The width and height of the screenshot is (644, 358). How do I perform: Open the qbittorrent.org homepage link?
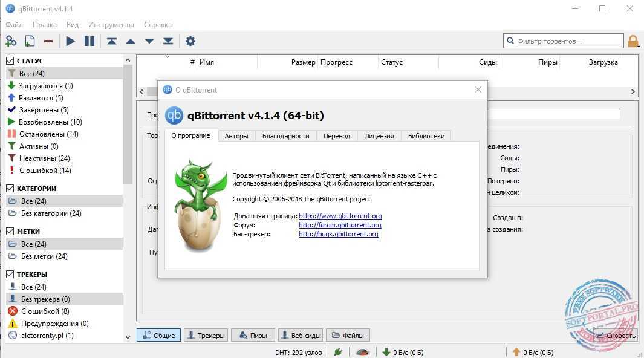(340, 216)
